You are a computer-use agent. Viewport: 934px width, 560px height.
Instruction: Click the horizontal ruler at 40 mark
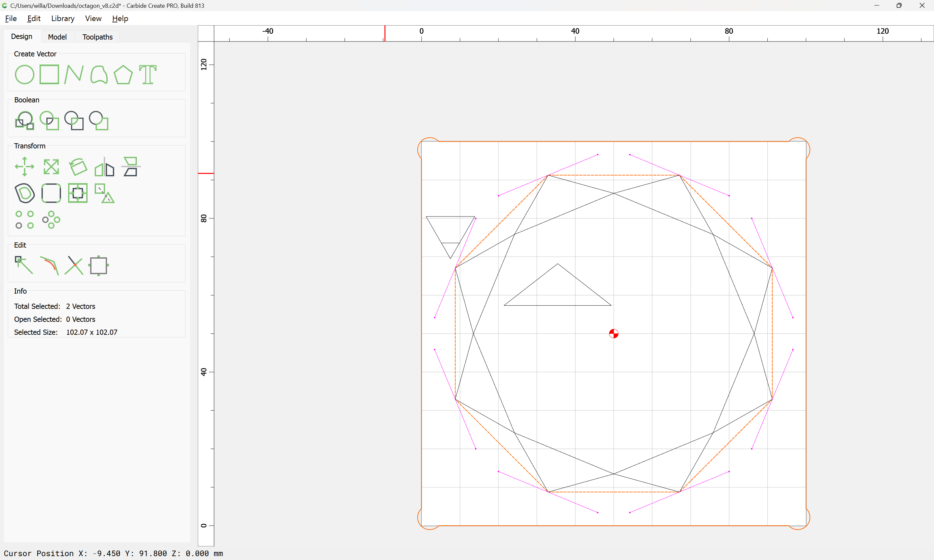click(575, 31)
